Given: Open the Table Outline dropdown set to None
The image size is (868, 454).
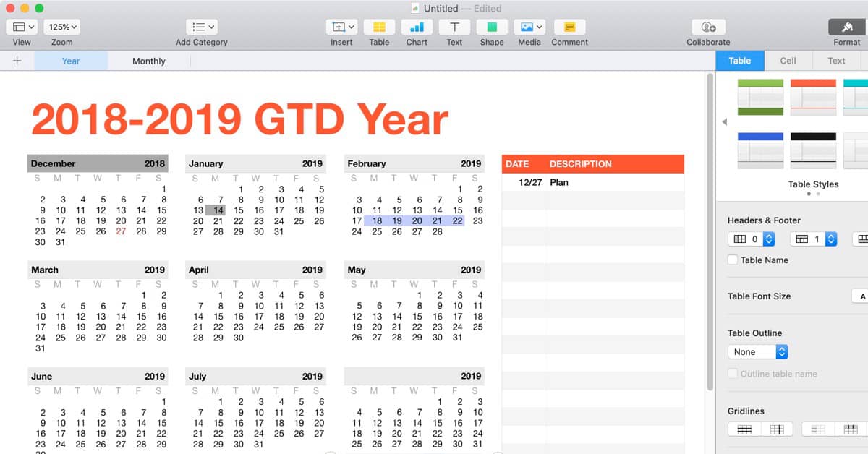Looking at the screenshot, I should click(757, 352).
